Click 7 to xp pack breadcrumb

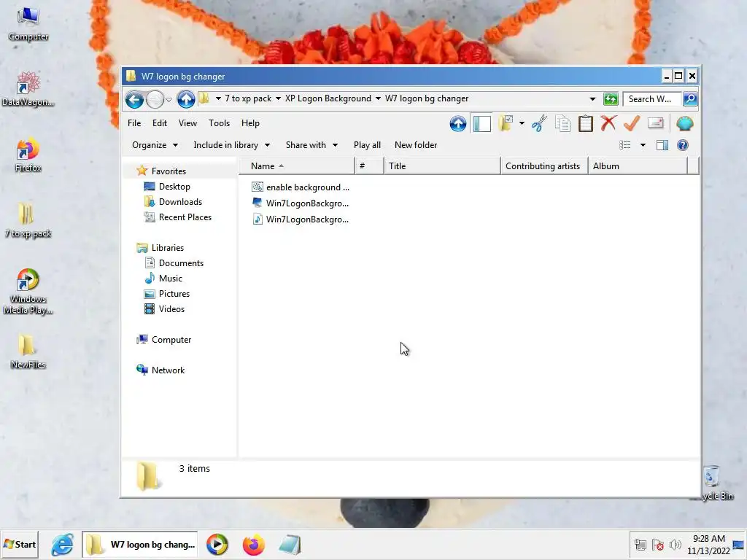tap(248, 98)
